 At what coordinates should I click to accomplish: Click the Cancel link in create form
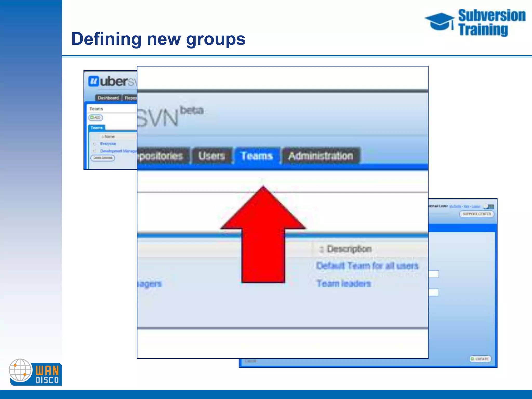click(250, 361)
